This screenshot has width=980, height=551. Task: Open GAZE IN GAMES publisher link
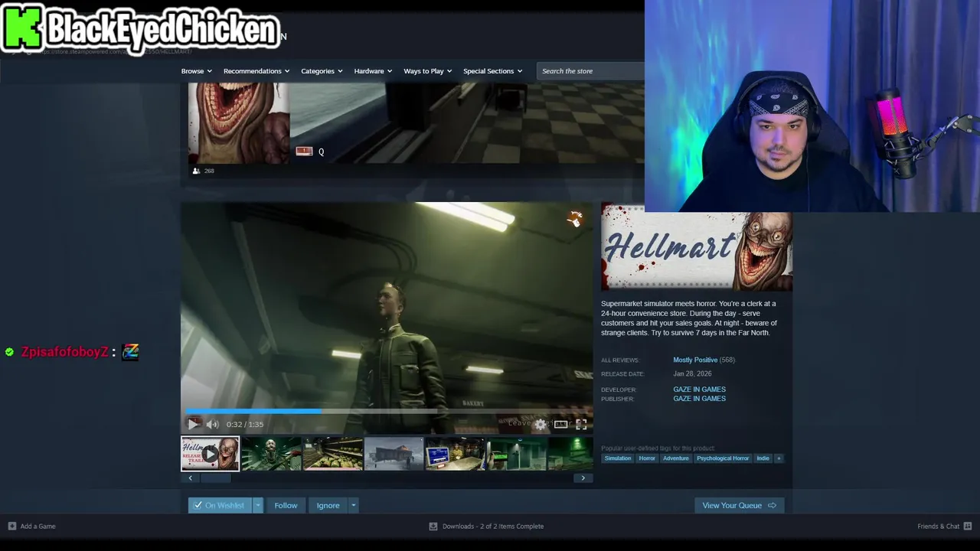pos(699,399)
